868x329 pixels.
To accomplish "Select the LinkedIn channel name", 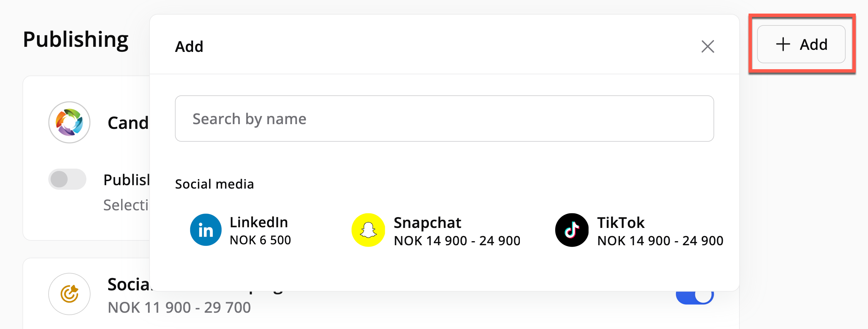I will [x=259, y=222].
